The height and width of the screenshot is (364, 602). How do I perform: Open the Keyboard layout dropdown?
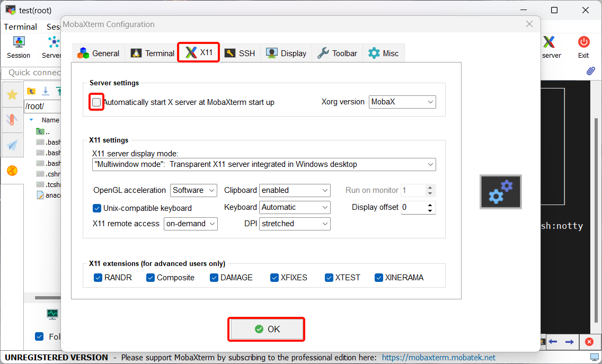295,207
